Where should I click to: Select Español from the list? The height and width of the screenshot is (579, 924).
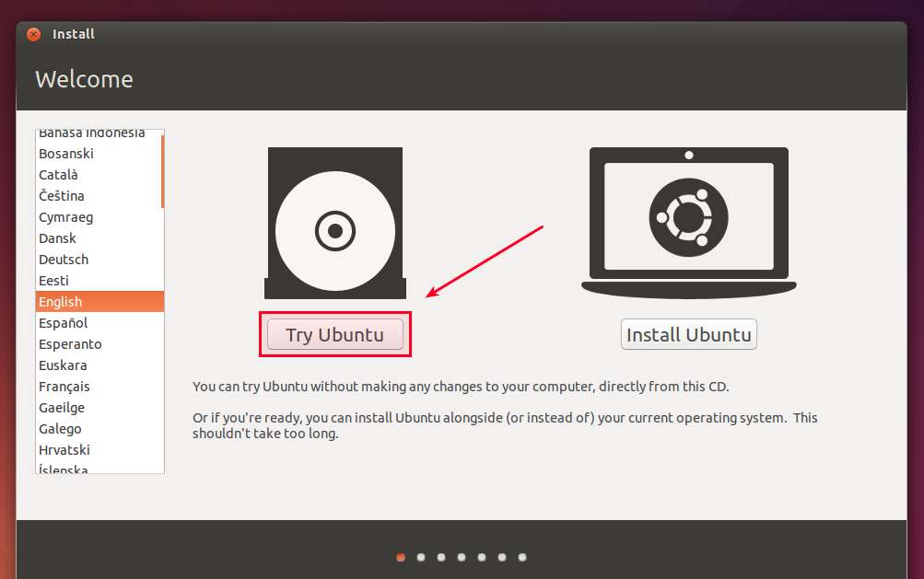pyautogui.click(x=99, y=323)
